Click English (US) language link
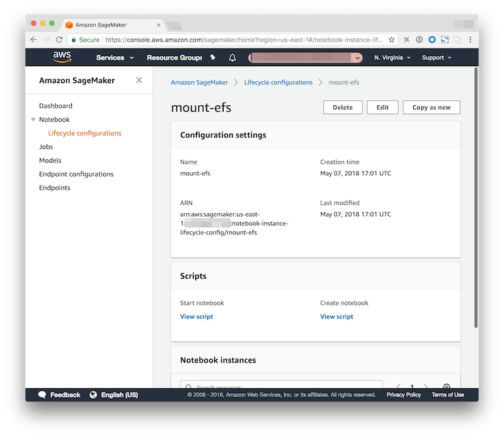Screen dimensions: 504x438 [x=120, y=395]
